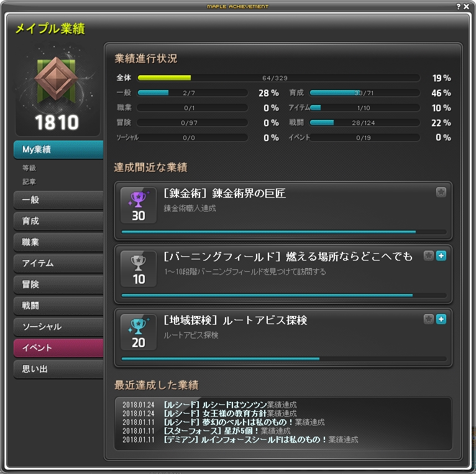Screen dimensions: 476x474
Task: Click the 冒険 progress bar 0/97
Action: pos(193,123)
